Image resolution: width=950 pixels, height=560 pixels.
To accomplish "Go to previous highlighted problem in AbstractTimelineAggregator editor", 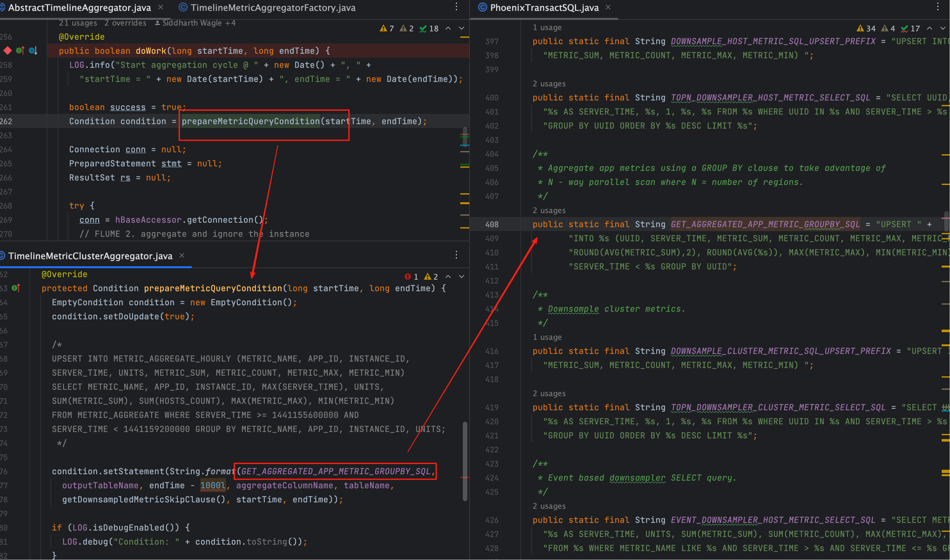I will 448,28.
